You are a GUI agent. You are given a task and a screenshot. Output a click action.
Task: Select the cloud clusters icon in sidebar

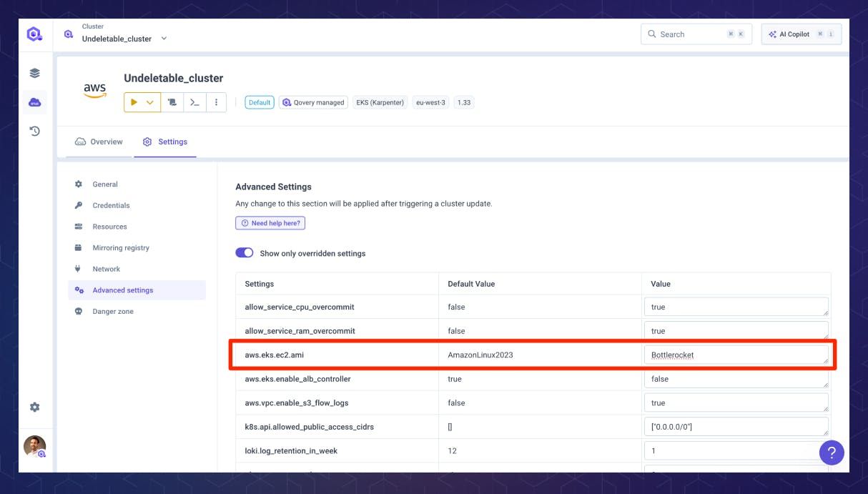[x=34, y=102]
